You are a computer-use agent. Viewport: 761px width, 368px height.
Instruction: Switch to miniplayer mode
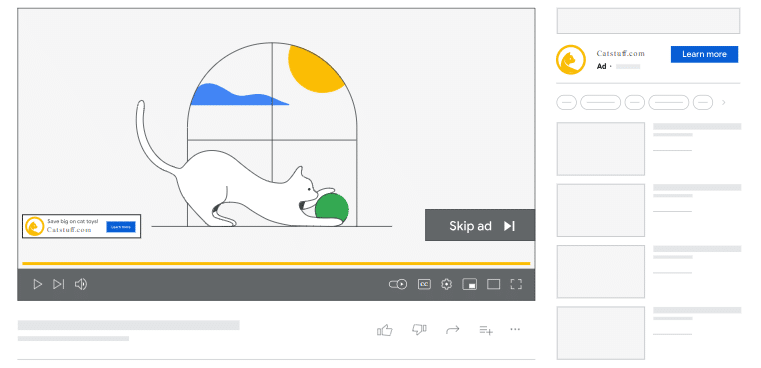(x=469, y=284)
